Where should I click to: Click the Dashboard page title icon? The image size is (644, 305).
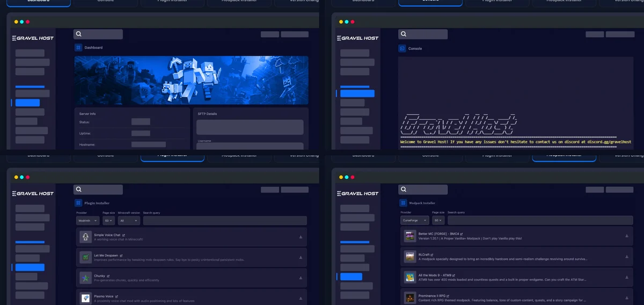(78, 47)
